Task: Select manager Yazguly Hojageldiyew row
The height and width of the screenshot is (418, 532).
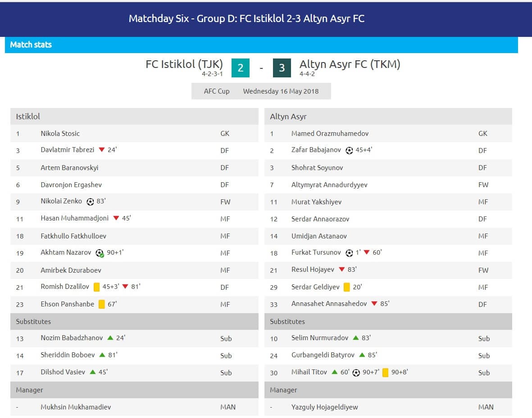Action: [x=324, y=407]
